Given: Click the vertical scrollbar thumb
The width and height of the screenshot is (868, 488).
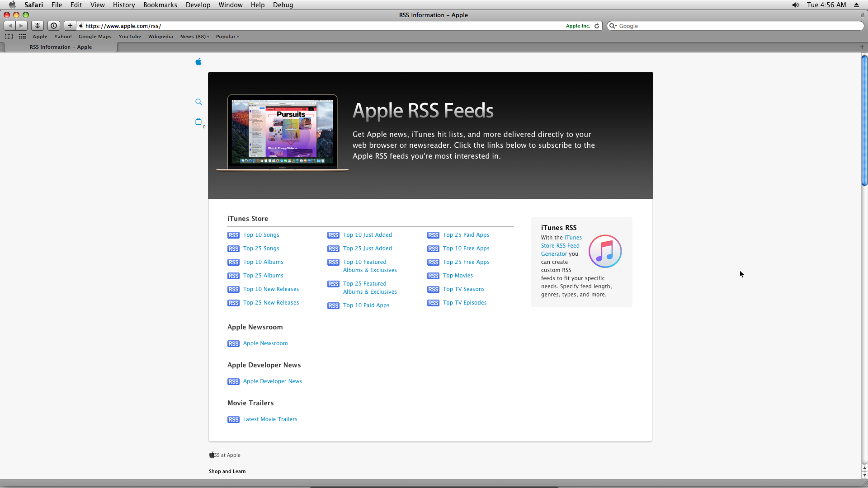Looking at the screenshot, I should pos(864,120).
